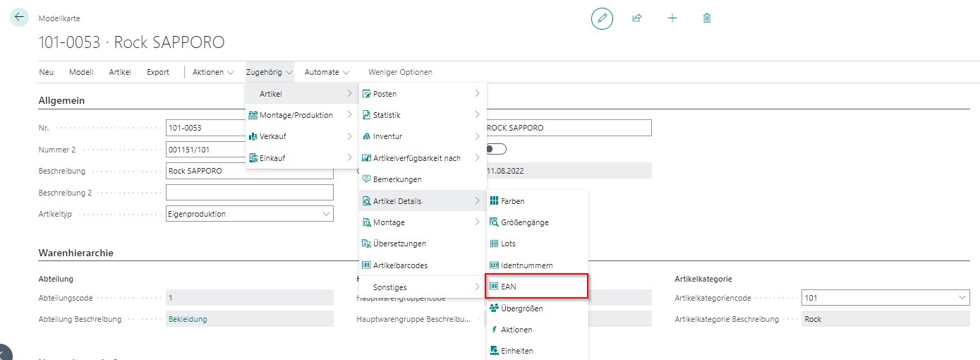This screenshot has height=360, width=980.
Task: Click the Export toolbar item
Action: point(158,72)
